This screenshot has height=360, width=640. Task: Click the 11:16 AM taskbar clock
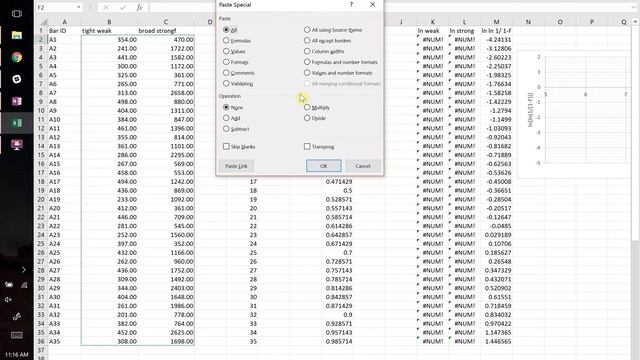pyautogui.click(x=17, y=355)
